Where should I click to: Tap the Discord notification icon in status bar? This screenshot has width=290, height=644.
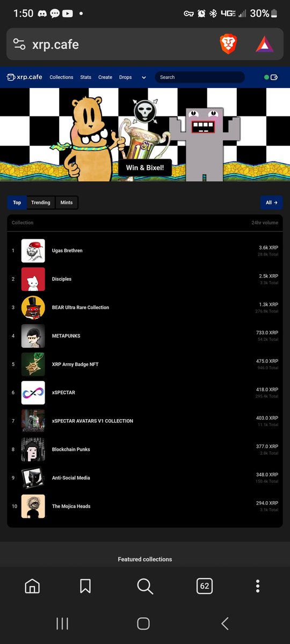click(x=42, y=13)
